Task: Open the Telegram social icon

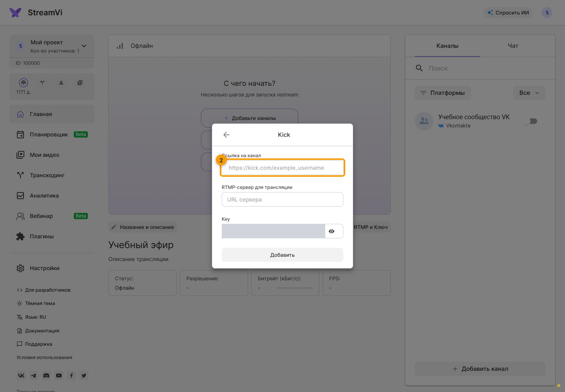Action: click(x=34, y=376)
